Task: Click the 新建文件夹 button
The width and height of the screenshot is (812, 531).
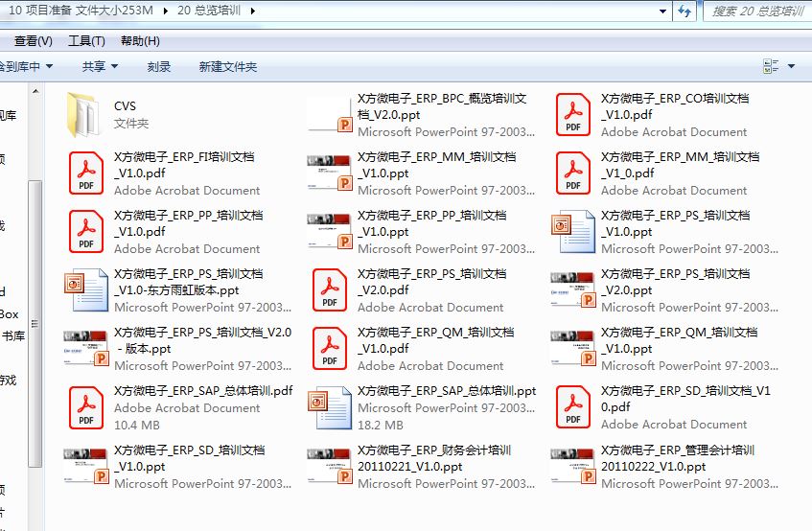Action: pyautogui.click(x=228, y=66)
